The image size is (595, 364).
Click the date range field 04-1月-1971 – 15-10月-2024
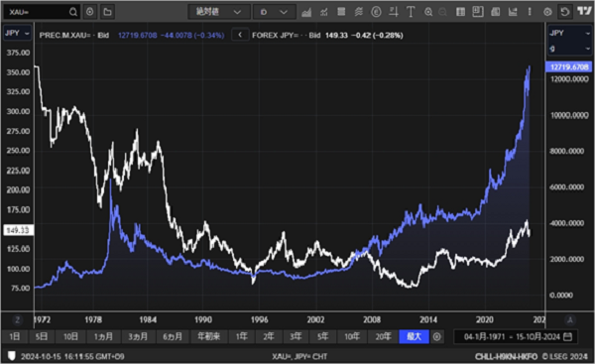click(516, 336)
